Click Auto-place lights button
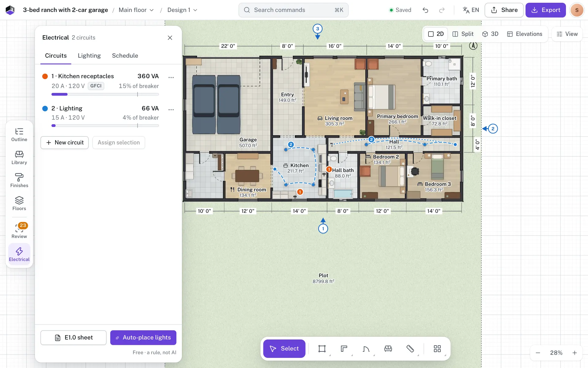Image resolution: width=588 pixels, height=368 pixels. 143,338
